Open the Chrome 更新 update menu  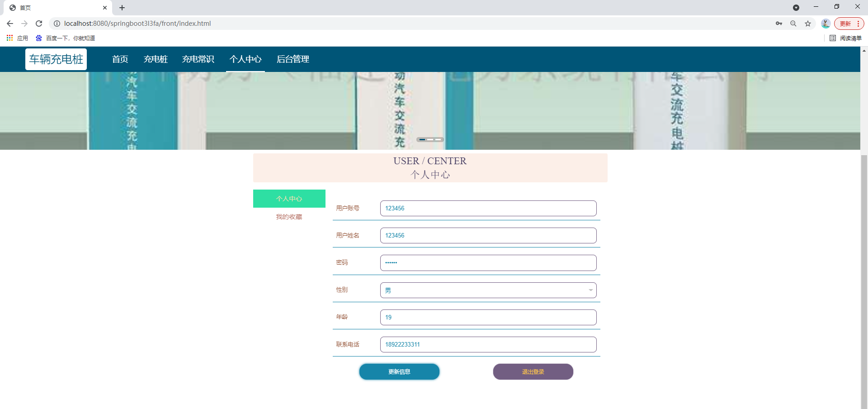[849, 24]
